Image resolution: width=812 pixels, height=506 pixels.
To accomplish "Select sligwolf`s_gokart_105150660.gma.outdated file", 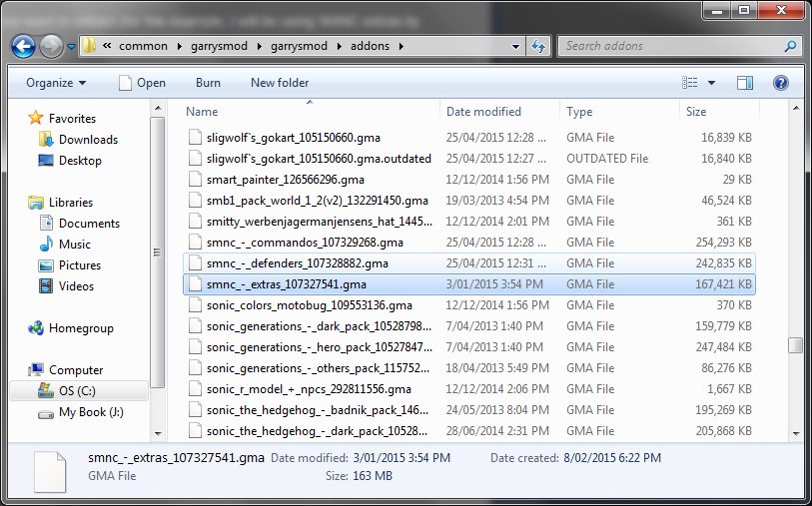I will [469, 159].
